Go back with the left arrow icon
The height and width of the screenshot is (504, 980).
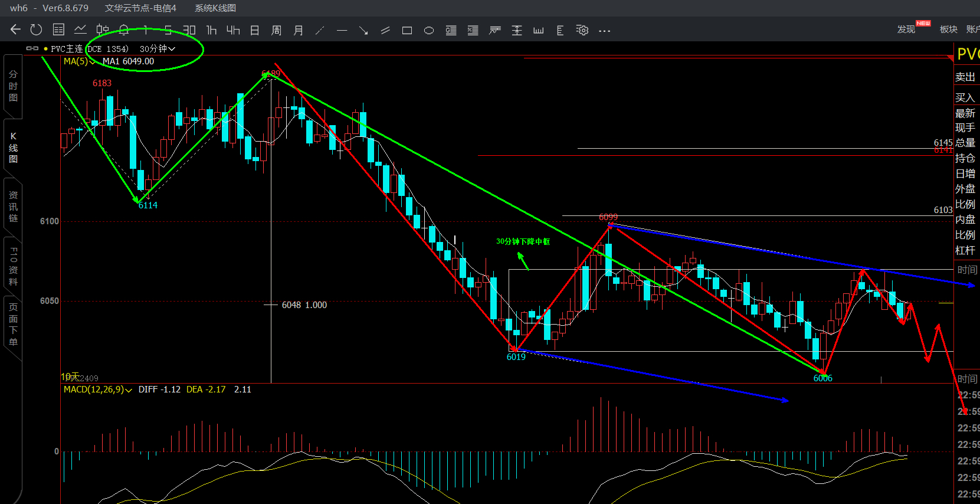tap(15, 30)
